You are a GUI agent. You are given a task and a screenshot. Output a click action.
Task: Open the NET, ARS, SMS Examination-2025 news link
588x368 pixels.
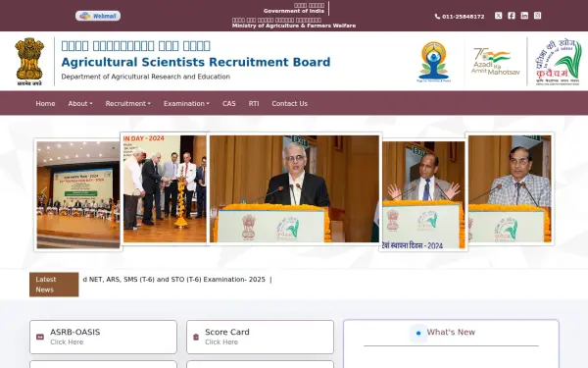pyautogui.click(x=174, y=280)
